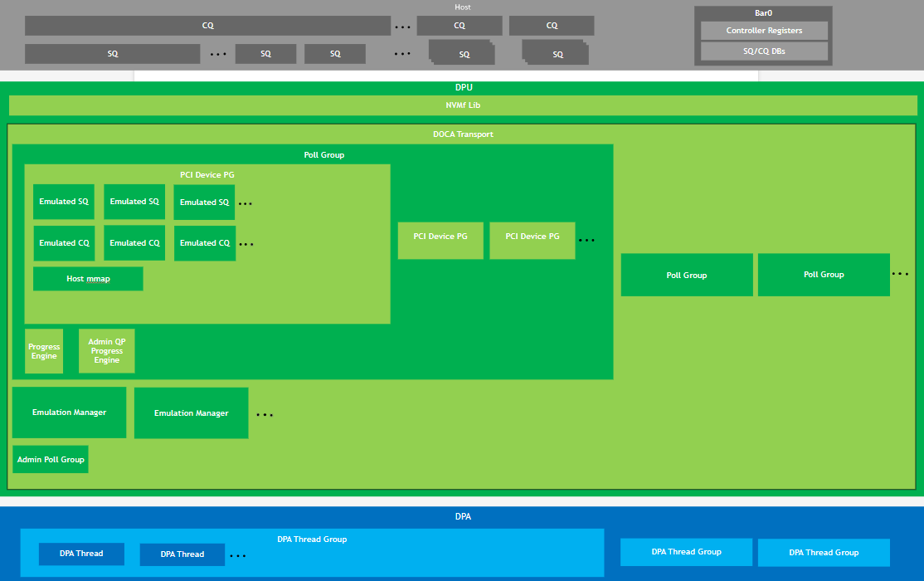Select the rightmost Poll Group block
This screenshot has height=581, width=924.
(x=824, y=275)
